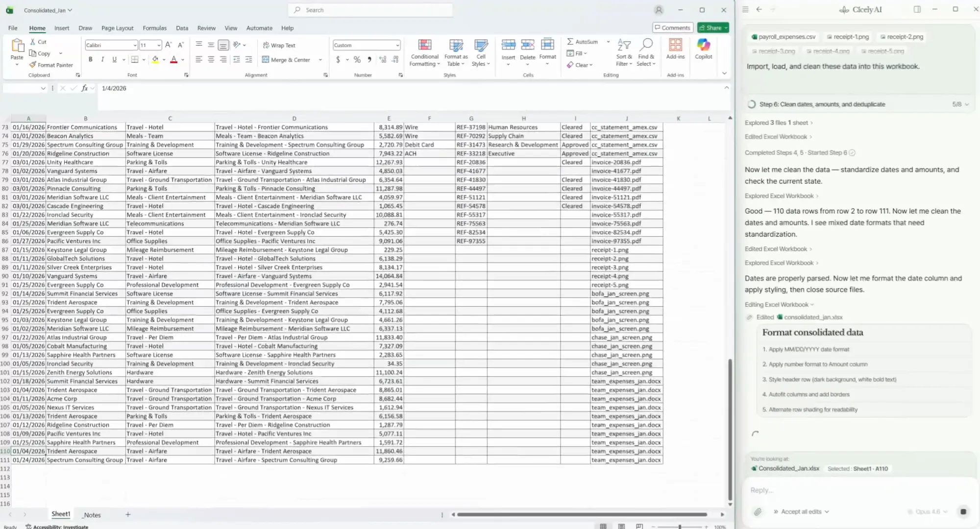Expand the Accept all edits dropdown

827,511
